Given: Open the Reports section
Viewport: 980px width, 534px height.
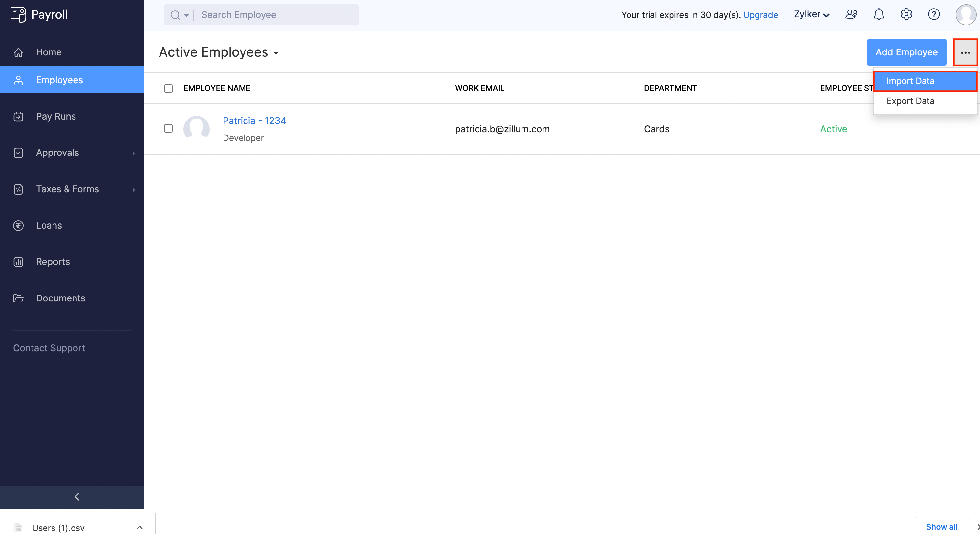Looking at the screenshot, I should tap(53, 262).
